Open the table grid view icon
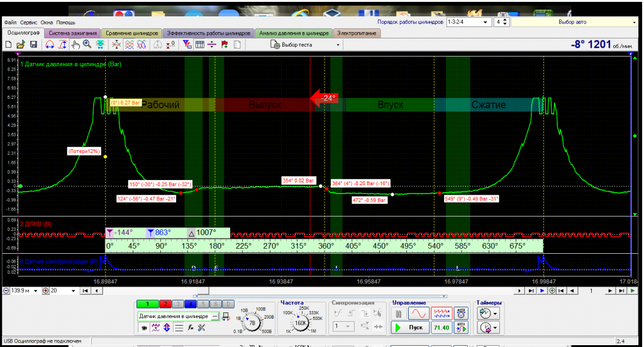Image resolution: width=644 pixels, height=347 pixels. point(200,45)
